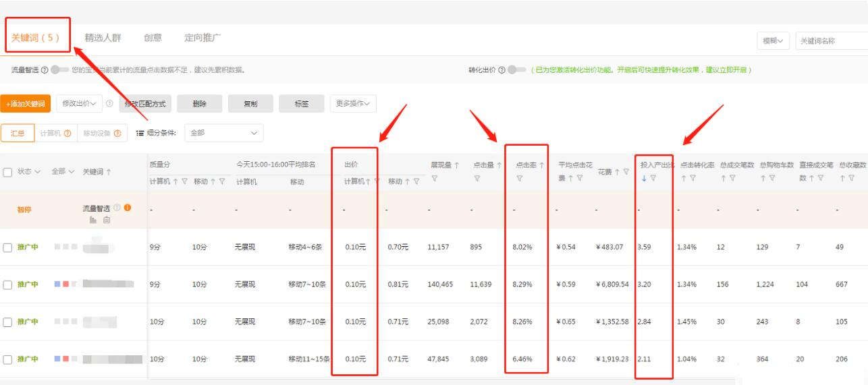Toggle the 转化出价 switch
868x385 pixels.
tap(518, 70)
